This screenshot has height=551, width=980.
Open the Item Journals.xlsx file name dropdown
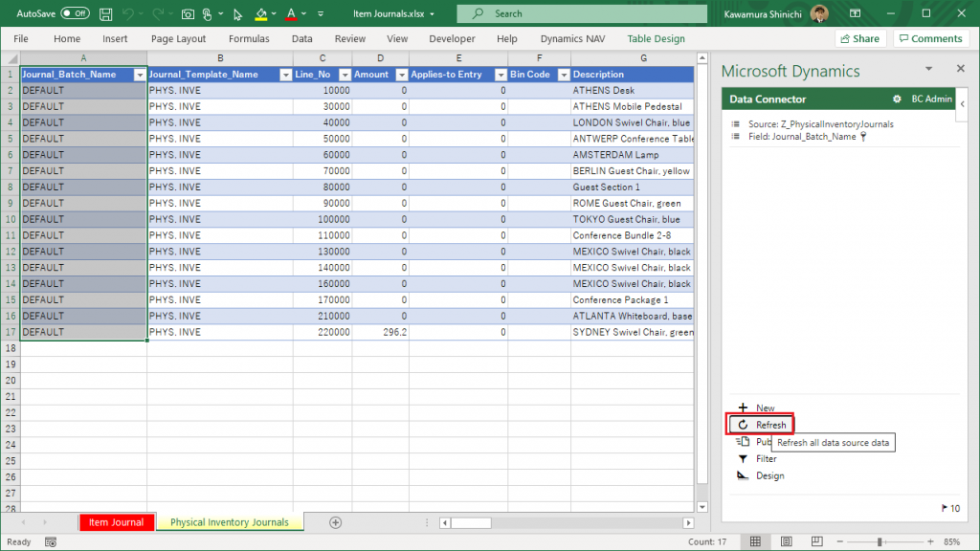point(432,13)
